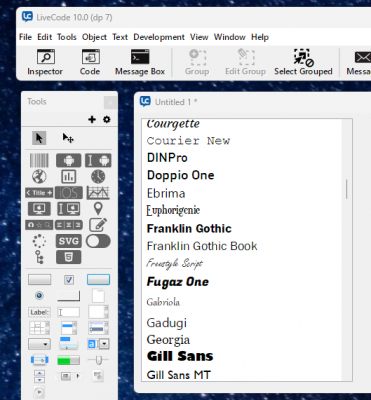Pick the slider control in Tools palette

98,360
